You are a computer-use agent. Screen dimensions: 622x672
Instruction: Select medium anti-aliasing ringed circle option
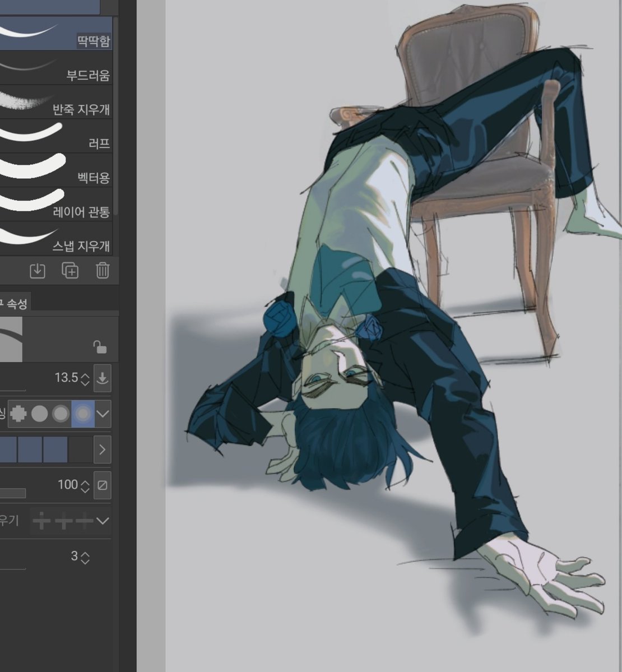click(x=61, y=414)
